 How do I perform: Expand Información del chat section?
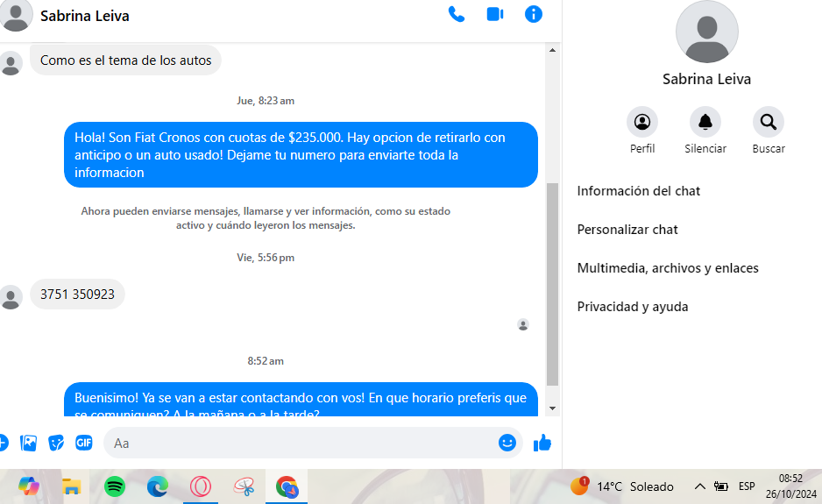639,191
